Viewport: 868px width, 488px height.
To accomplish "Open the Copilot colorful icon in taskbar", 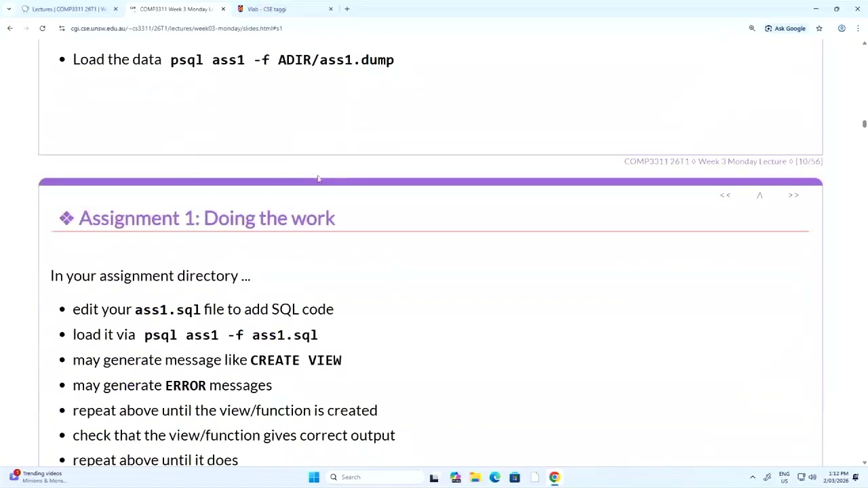I will 455,477.
